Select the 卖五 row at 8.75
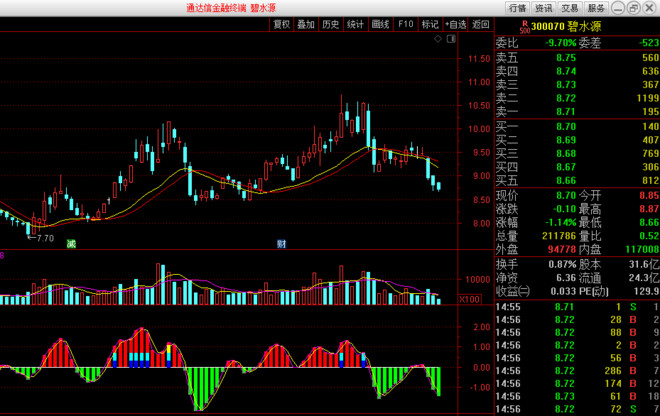This screenshot has height=416, width=660. [578, 58]
